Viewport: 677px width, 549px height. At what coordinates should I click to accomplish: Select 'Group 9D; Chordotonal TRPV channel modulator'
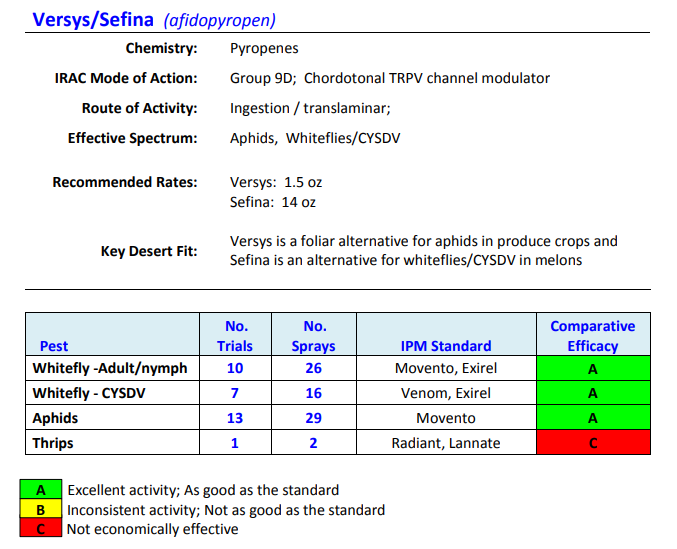point(389,78)
